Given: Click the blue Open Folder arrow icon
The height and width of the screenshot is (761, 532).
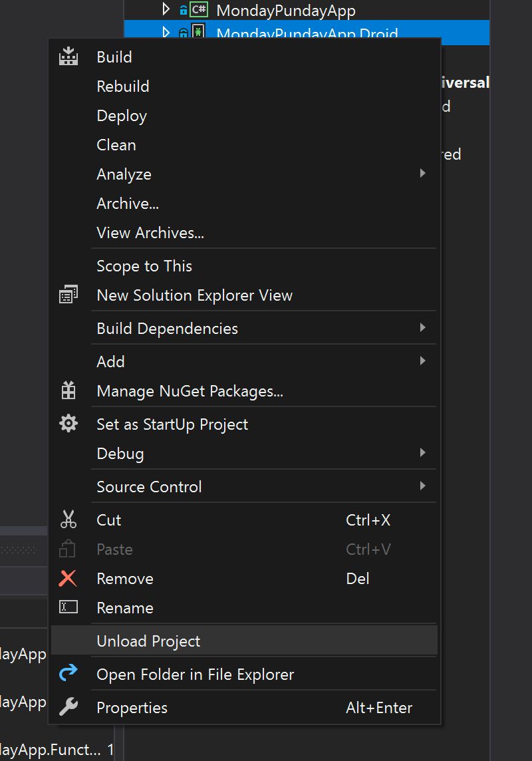Looking at the screenshot, I should tap(68, 674).
